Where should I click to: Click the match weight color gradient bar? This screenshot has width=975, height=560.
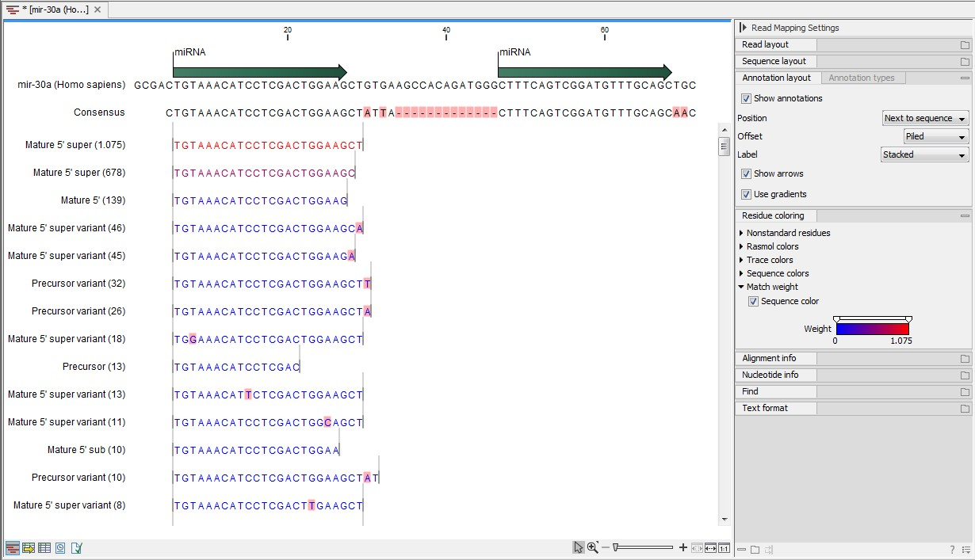[x=872, y=329]
